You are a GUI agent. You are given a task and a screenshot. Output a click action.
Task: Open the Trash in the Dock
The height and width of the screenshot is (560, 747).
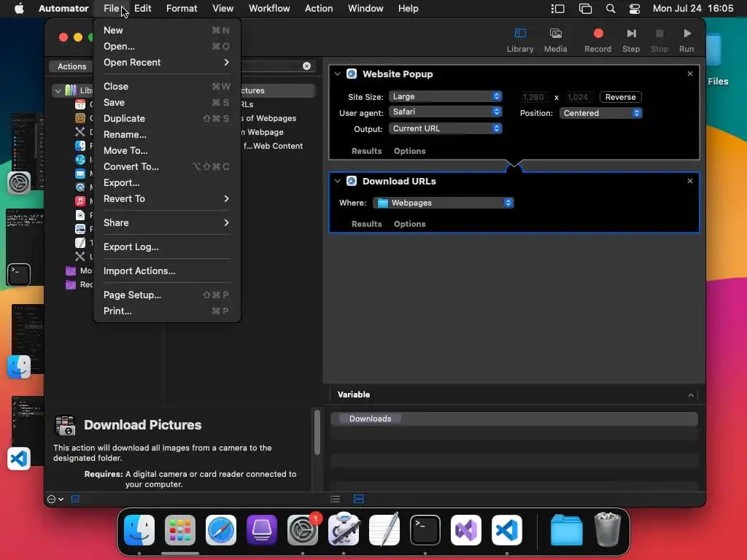coord(608,529)
